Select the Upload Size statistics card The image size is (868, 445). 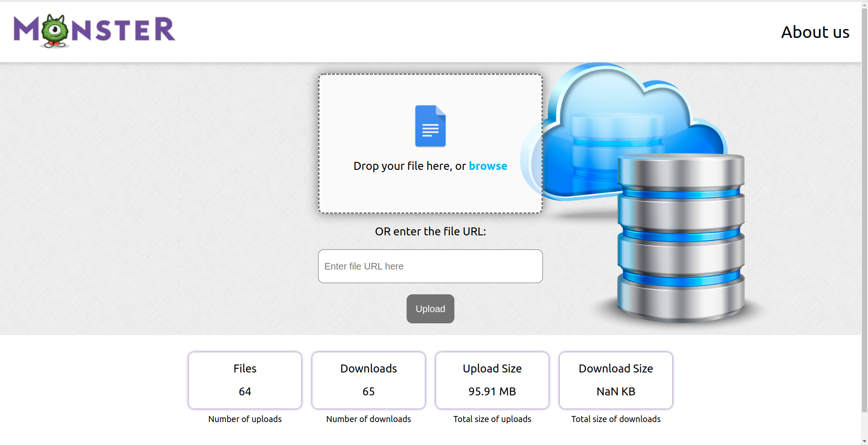click(x=492, y=380)
